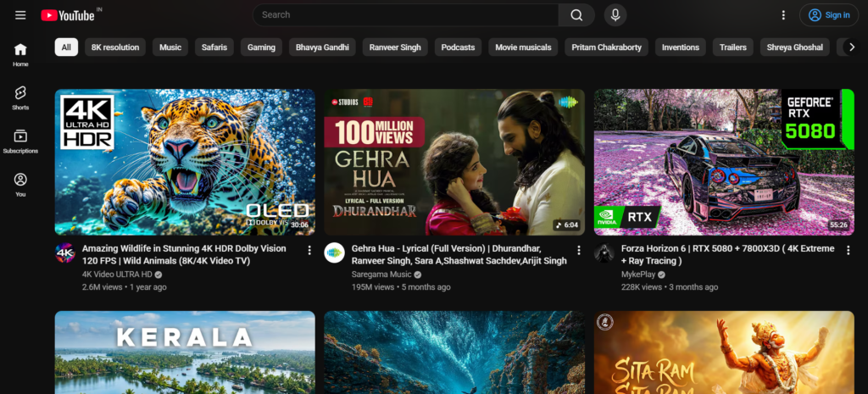The height and width of the screenshot is (394, 868).
Task: Visit the MykePlay channel name
Action: [x=639, y=275]
